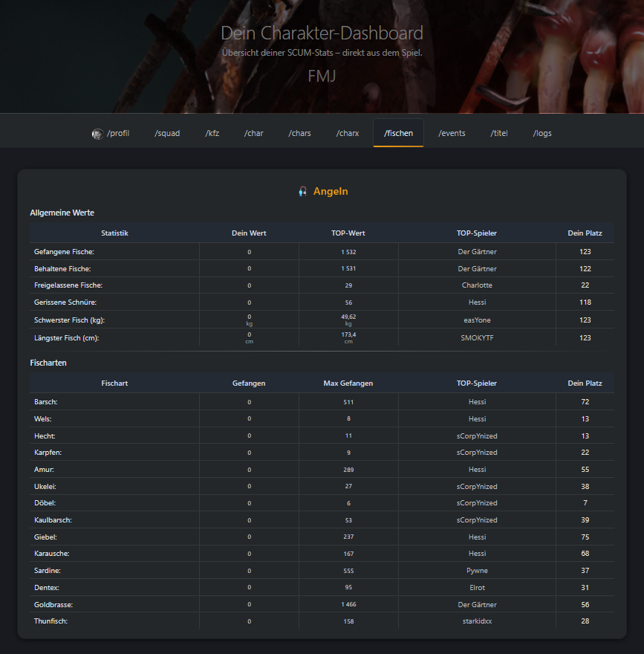The width and height of the screenshot is (644, 654).
Task: Open the /logs tab
Action: pyautogui.click(x=542, y=133)
